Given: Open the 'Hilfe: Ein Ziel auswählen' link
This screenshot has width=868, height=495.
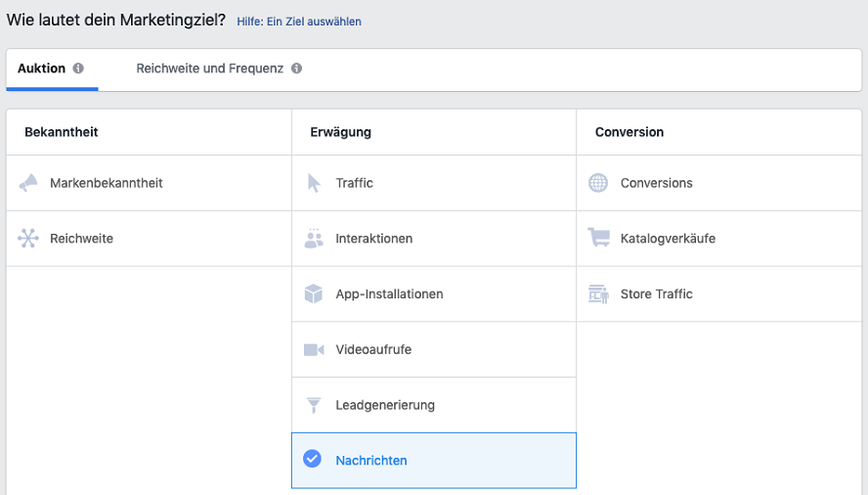Looking at the screenshot, I should click(x=298, y=21).
